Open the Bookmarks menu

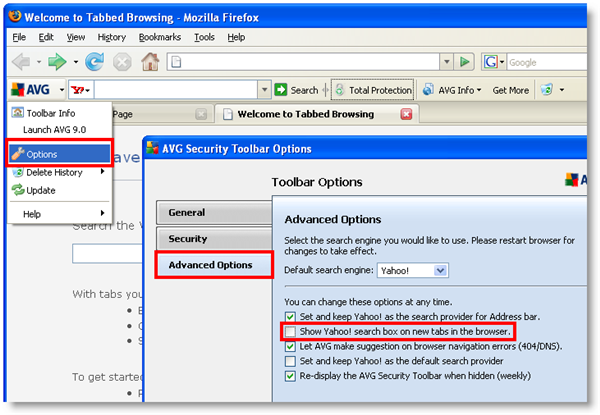(x=162, y=37)
